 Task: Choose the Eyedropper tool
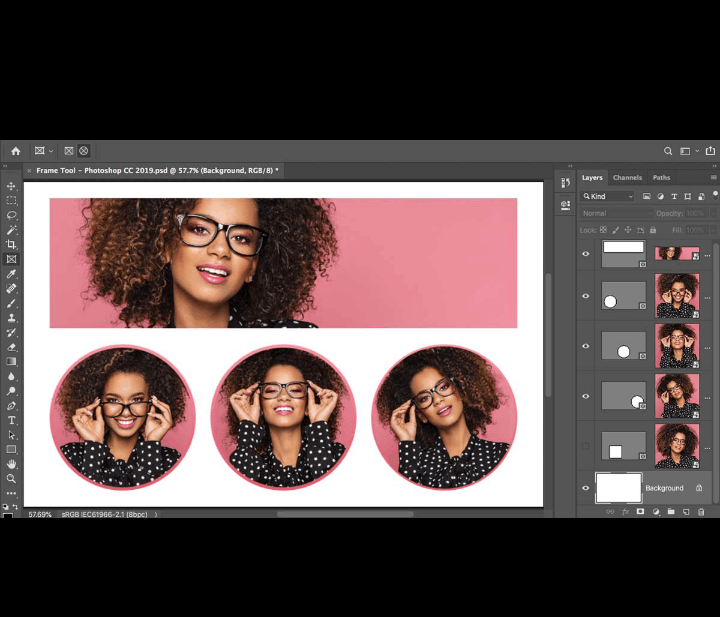11,274
